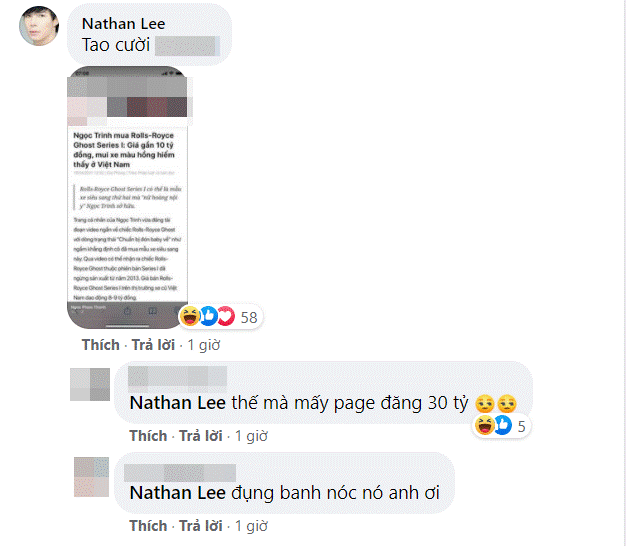Click Trả lời under the '30 tỷ' reply
This screenshot has width=626, height=546.
pyautogui.click(x=200, y=436)
